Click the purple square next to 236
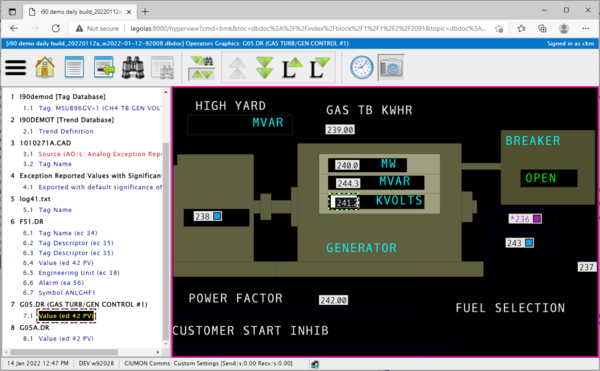Image resolution: width=600 pixels, height=371 pixels. coord(537,219)
